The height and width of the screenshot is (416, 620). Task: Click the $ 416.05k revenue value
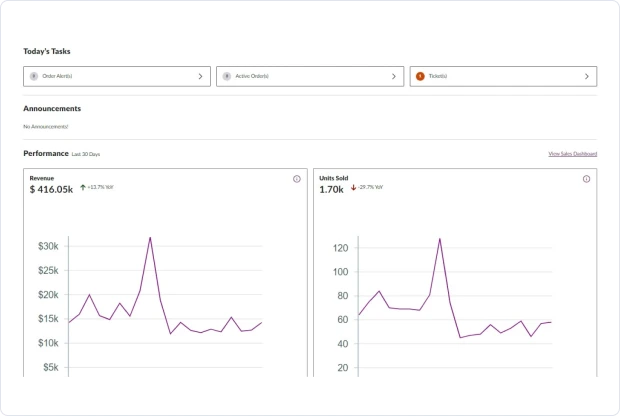pyautogui.click(x=51, y=189)
